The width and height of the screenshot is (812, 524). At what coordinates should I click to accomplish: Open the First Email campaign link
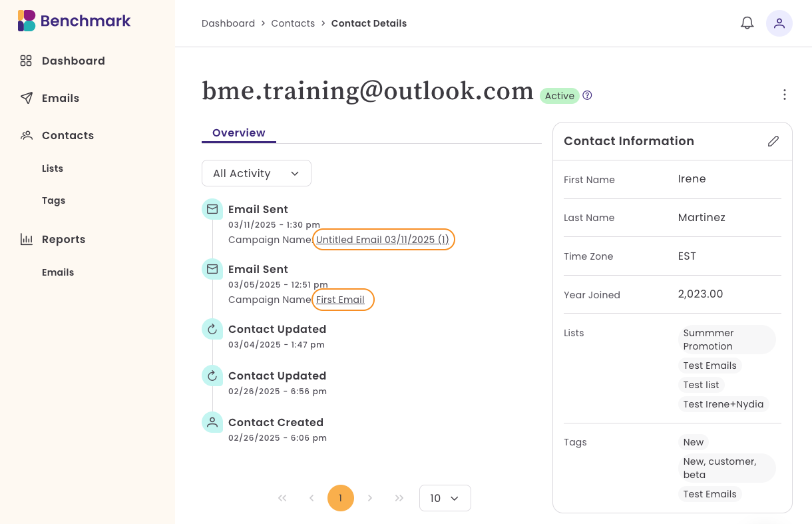click(x=340, y=300)
